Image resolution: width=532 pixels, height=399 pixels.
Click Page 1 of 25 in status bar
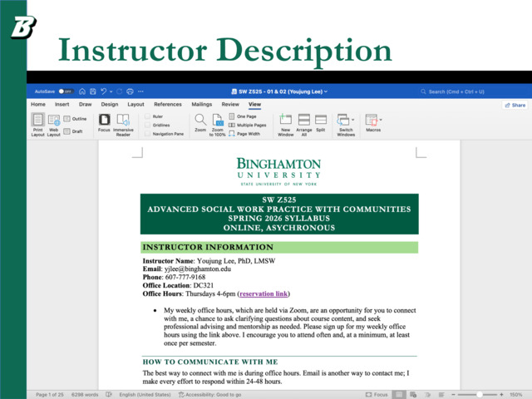pos(50,395)
